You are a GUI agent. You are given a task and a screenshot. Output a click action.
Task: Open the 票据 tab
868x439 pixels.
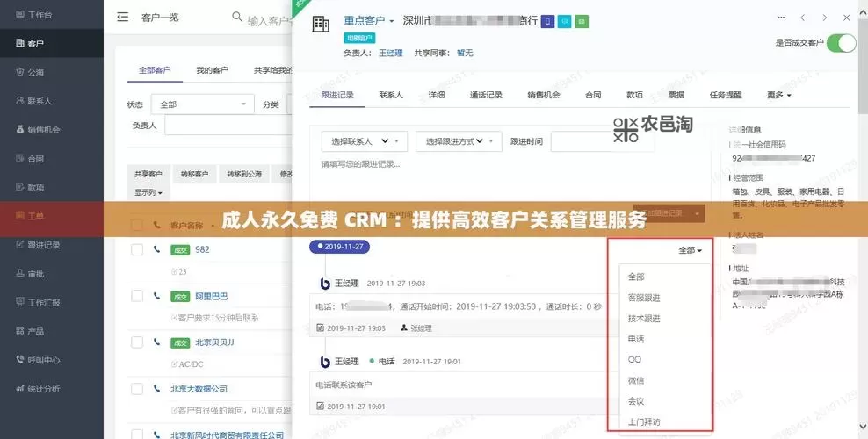tap(676, 95)
